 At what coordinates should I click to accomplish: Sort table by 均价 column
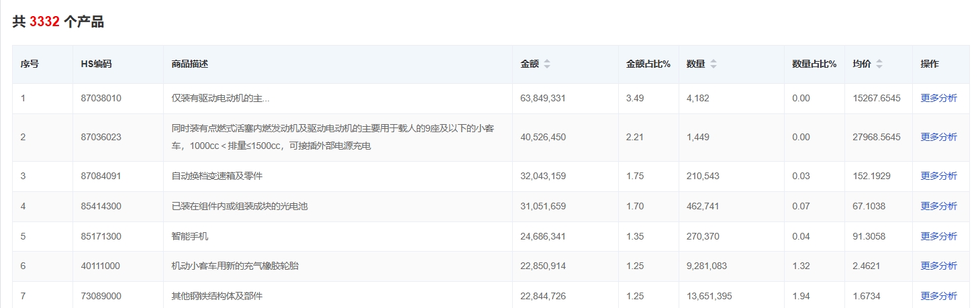click(879, 64)
